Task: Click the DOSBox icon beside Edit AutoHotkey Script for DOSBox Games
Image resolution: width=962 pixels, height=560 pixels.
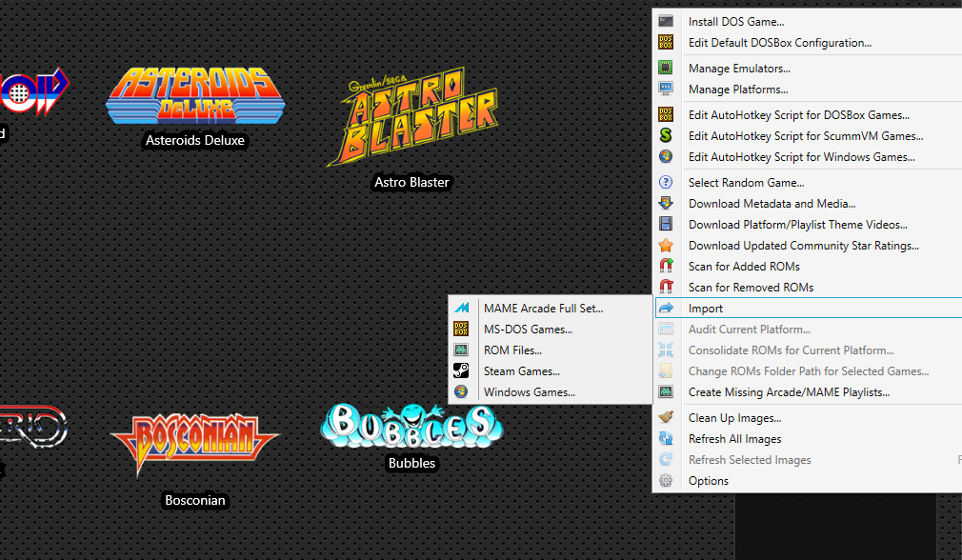Action: 666,114
